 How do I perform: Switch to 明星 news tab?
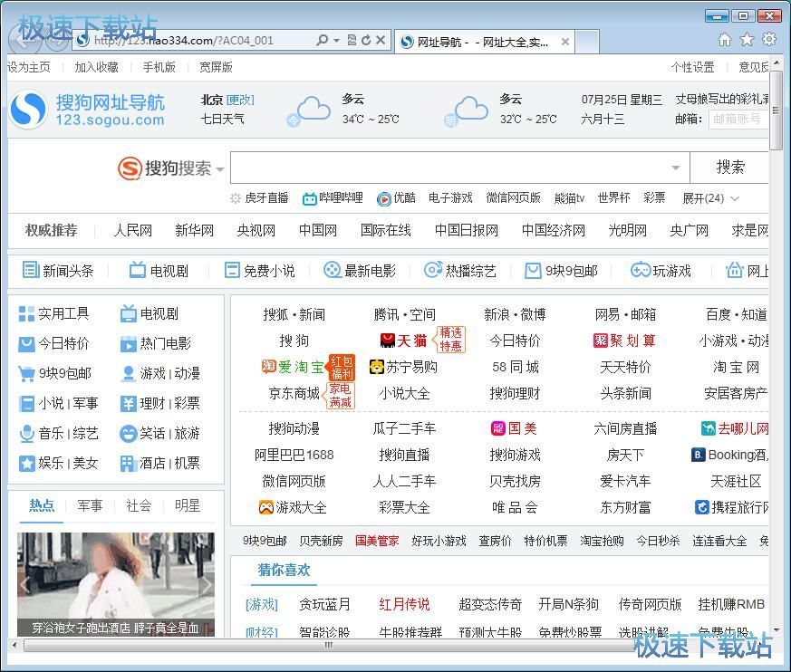point(188,505)
